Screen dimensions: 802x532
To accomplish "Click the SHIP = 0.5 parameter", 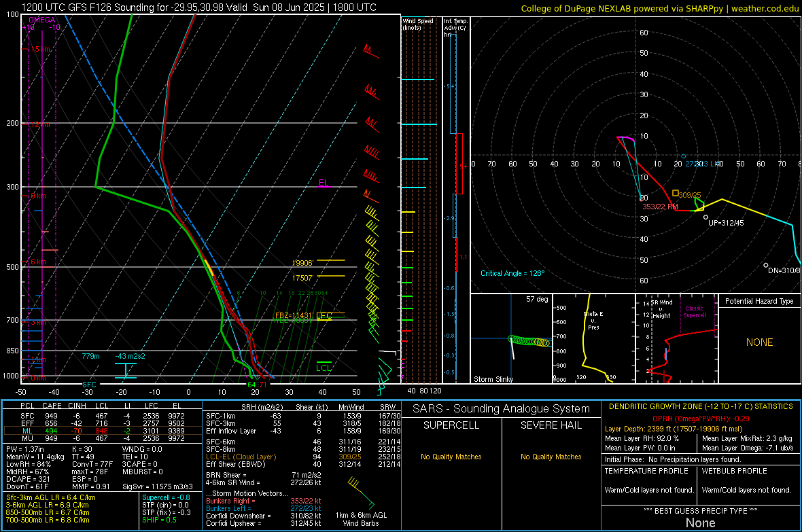I will pyautogui.click(x=159, y=520).
